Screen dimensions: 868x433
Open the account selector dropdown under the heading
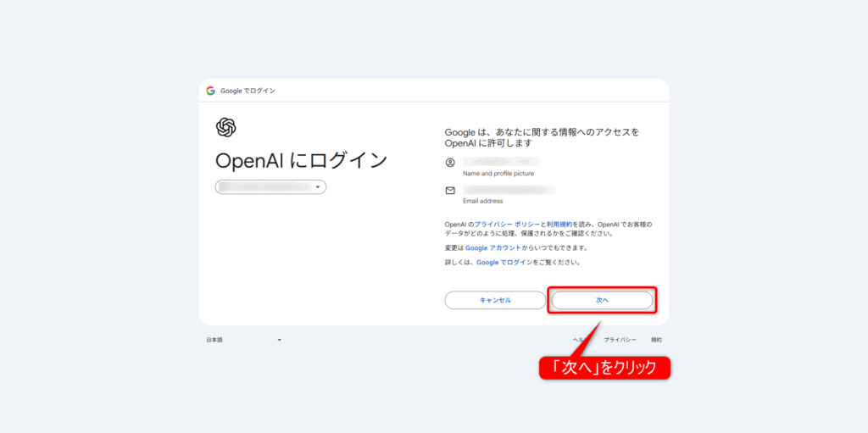point(271,187)
